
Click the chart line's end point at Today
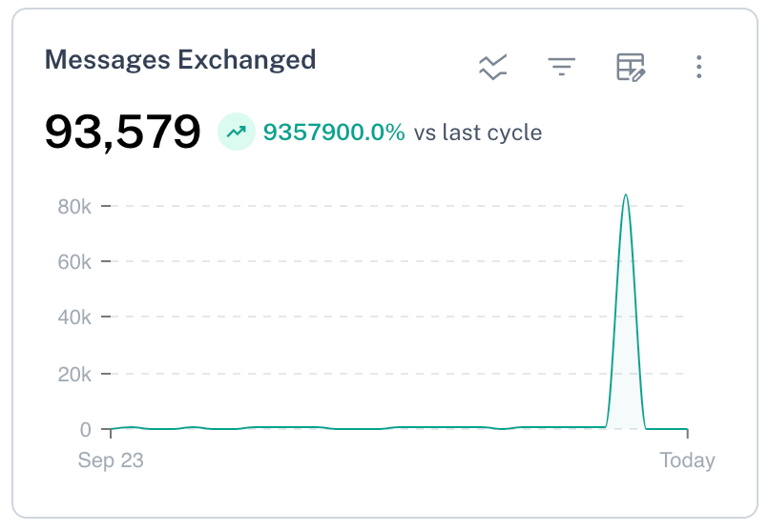[687, 429]
